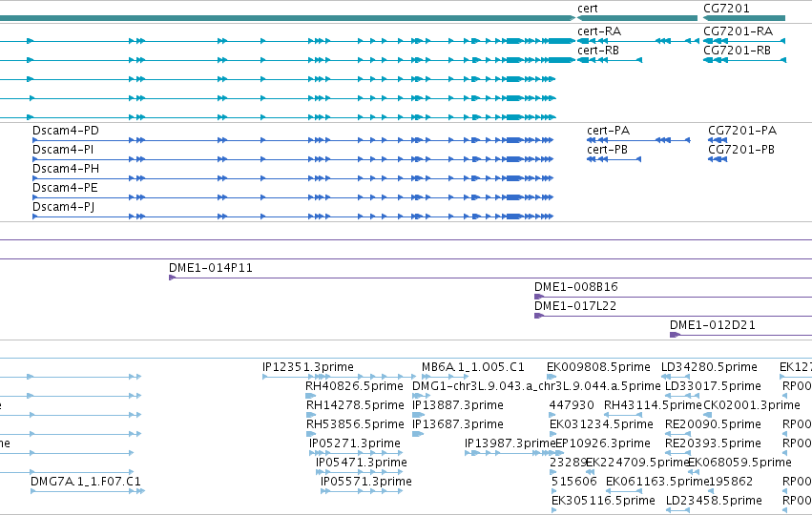The image size is (812, 515).
Task: Select EK305116.5prime EST label
Action: coord(603,501)
